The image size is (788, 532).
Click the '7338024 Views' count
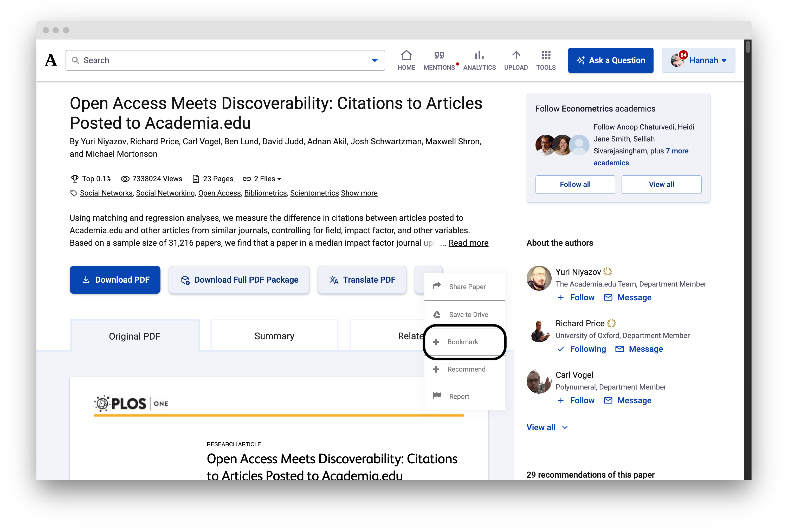click(152, 179)
